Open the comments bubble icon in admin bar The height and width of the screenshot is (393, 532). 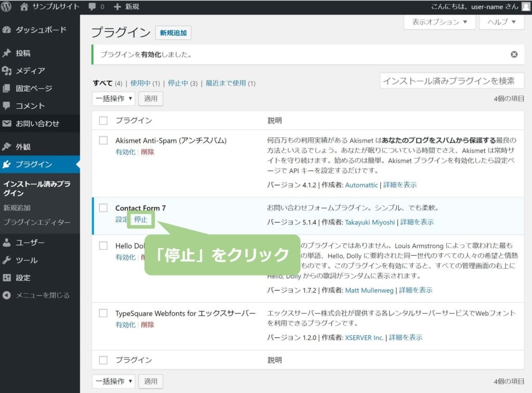point(92,7)
